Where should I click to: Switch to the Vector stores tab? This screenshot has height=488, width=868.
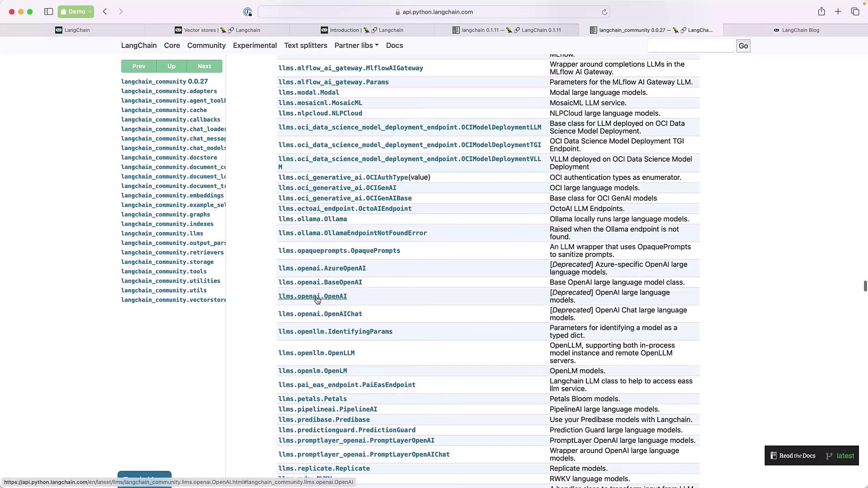click(x=217, y=30)
